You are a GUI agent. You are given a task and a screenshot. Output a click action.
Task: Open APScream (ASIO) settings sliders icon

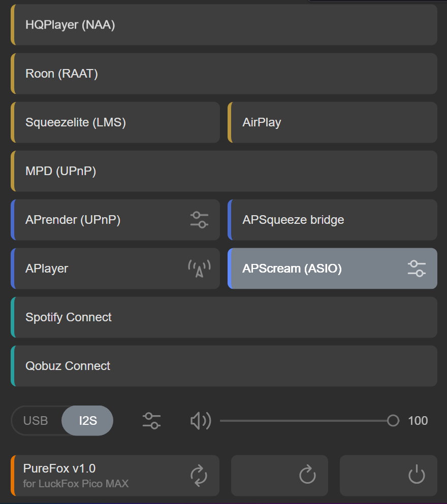pyautogui.click(x=417, y=268)
